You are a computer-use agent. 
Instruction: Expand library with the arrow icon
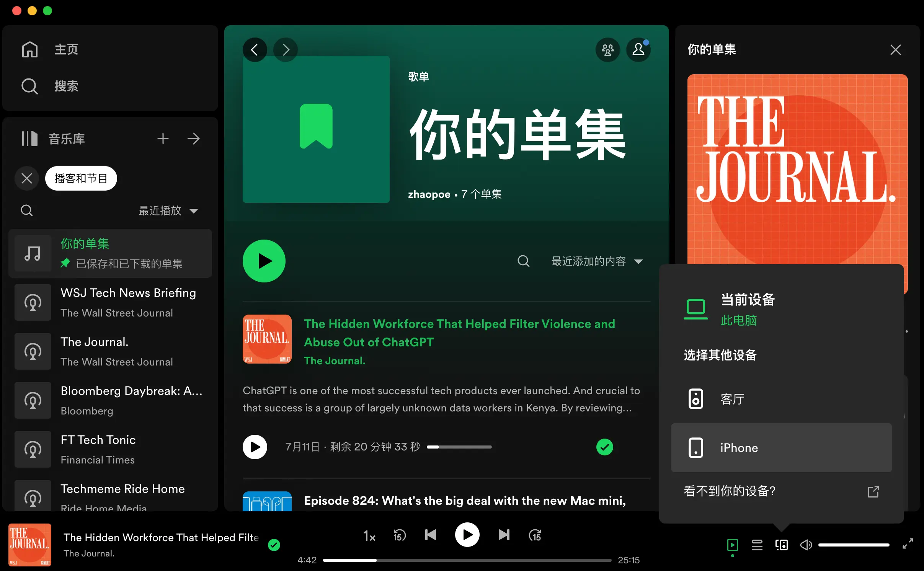194,139
